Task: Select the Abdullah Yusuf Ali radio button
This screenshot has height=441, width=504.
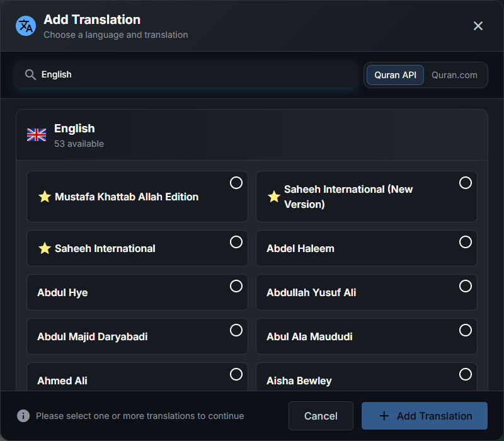Action: click(465, 286)
